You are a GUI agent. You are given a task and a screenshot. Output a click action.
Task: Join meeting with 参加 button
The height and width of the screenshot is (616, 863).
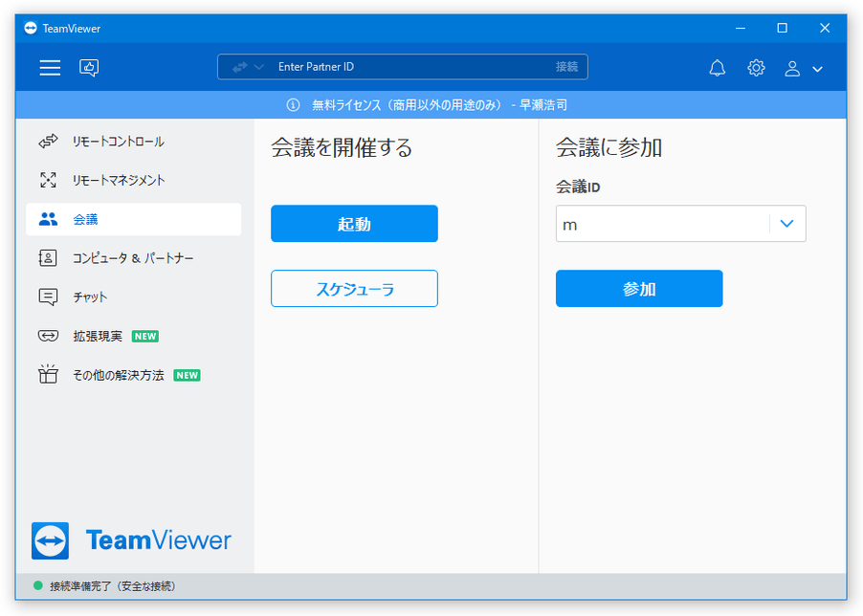pyautogui.click(x=639, y=288)
